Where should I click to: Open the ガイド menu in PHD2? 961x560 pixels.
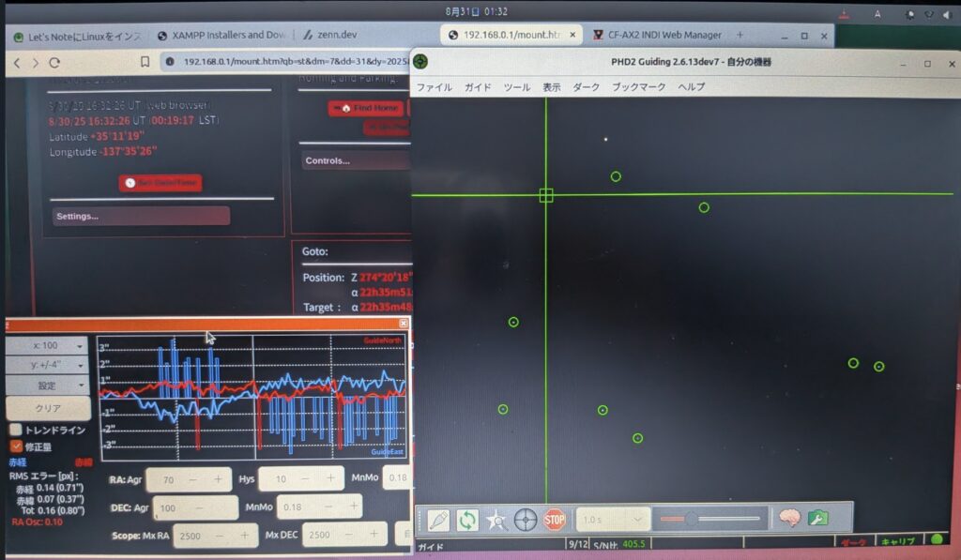(478, 87)
